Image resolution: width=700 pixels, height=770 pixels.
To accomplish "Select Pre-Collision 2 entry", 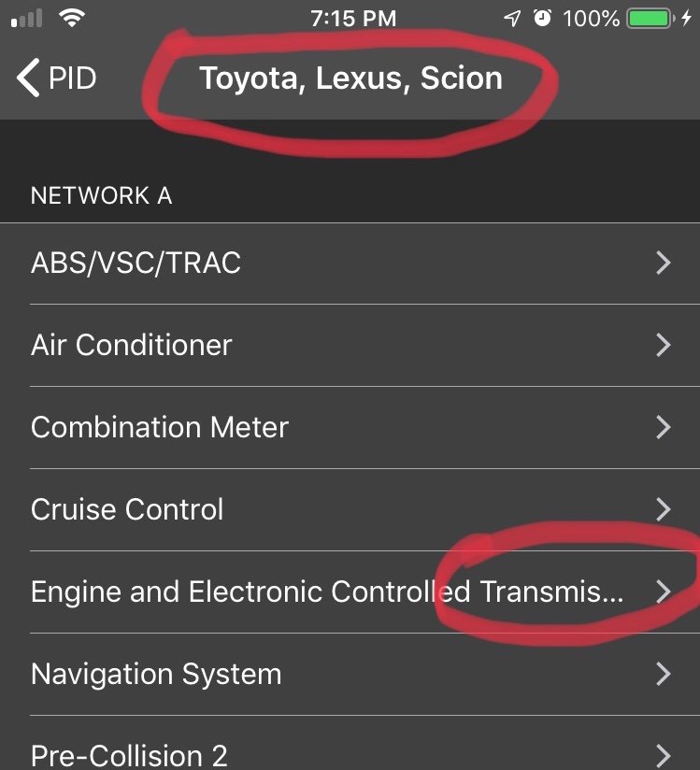I will pyautogui.click(x=350, y=743).
